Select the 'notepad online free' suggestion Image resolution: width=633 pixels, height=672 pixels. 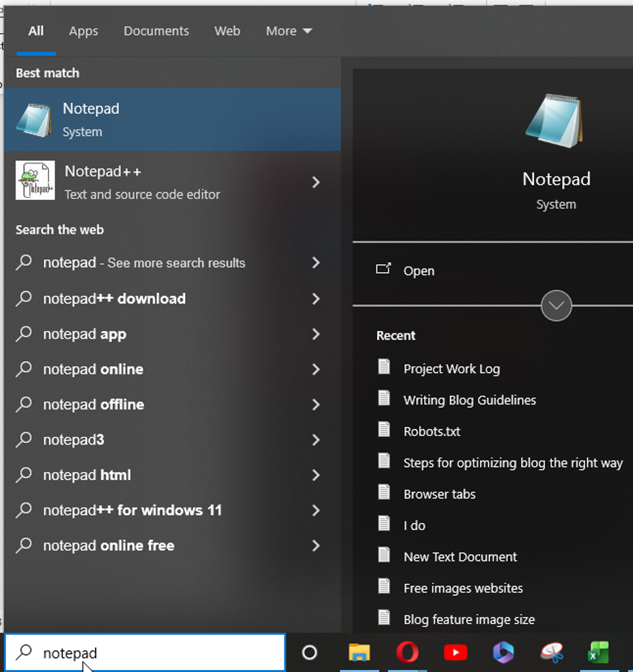pos(172,545)
